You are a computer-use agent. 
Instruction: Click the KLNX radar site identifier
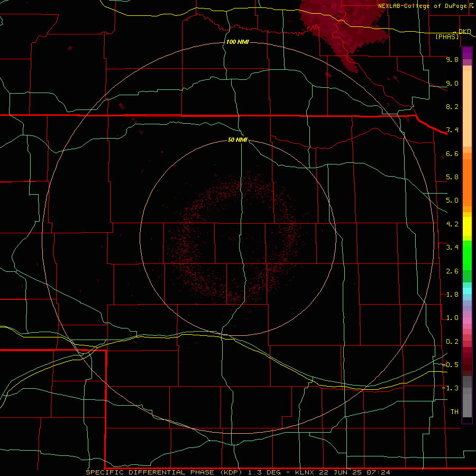coord(305,472)
